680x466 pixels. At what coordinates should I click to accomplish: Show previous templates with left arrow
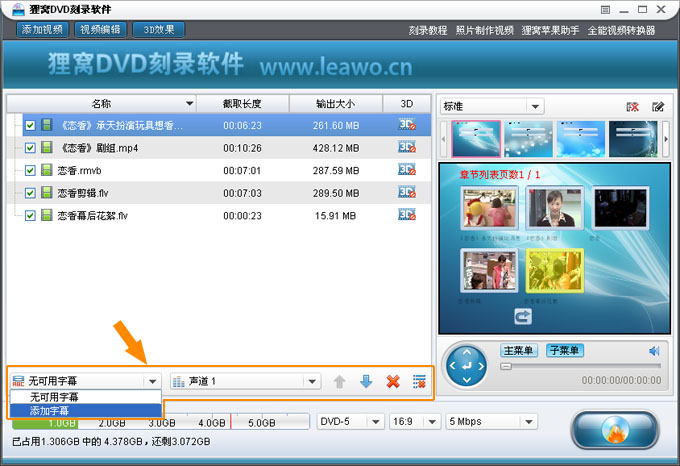coord(443,139)
